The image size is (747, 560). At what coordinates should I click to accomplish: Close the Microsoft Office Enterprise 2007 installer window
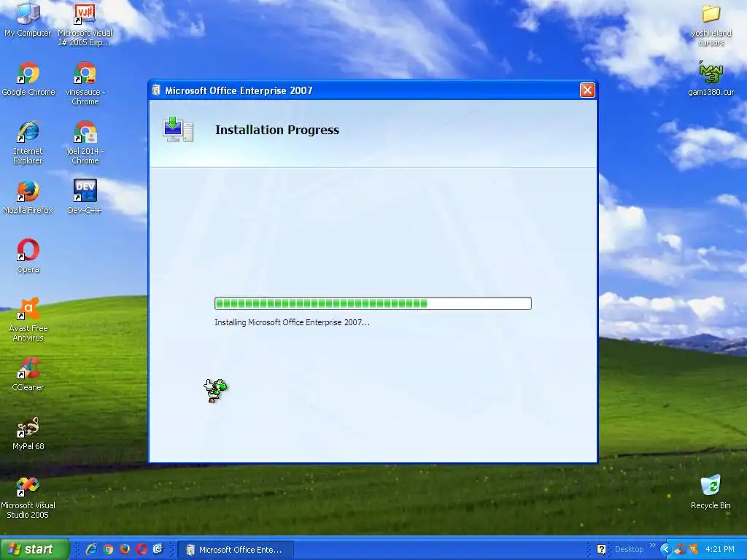pyautogui.click(x=587, y=90)
